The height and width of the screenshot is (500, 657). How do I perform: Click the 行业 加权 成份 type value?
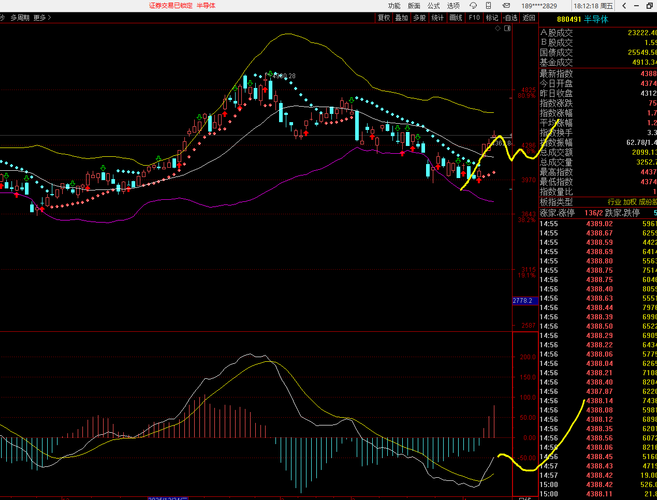[x=632, y=202]
